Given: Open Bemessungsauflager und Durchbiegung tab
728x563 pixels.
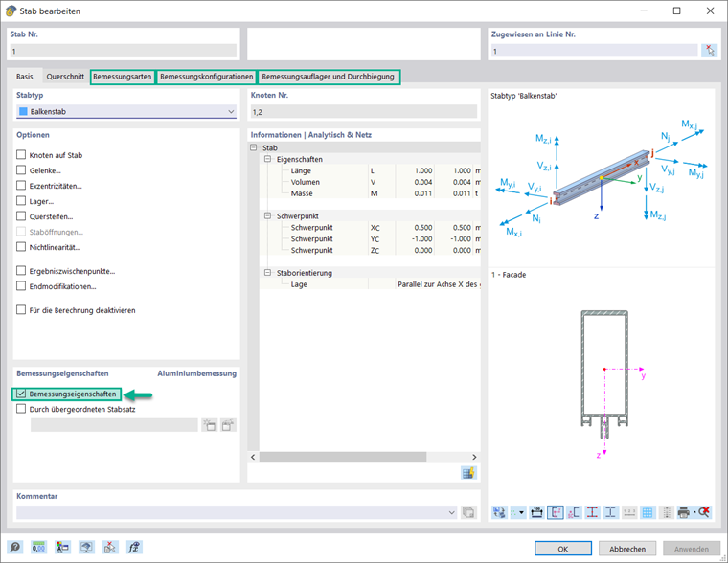Looking at the screenshot, I should coord(328,77).
